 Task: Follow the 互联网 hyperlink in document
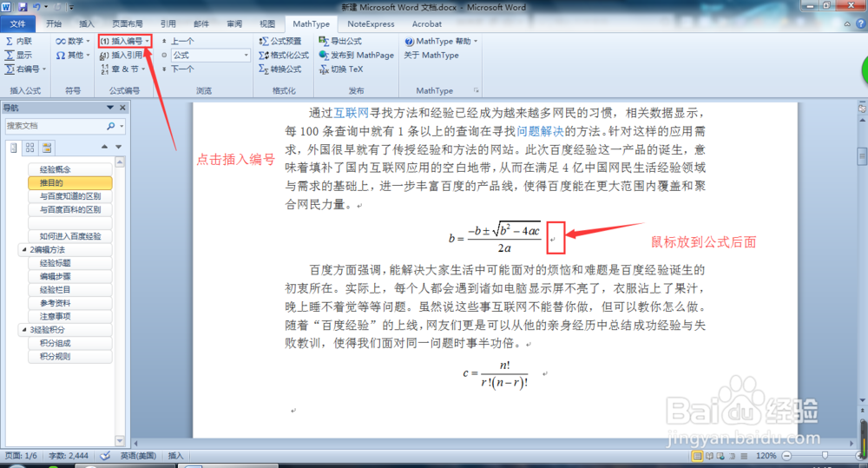[351, 113]
